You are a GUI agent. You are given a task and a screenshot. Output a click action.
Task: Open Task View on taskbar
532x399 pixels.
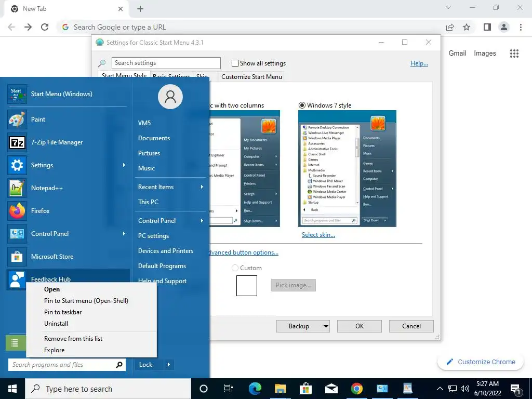click(x=229, y=389)
